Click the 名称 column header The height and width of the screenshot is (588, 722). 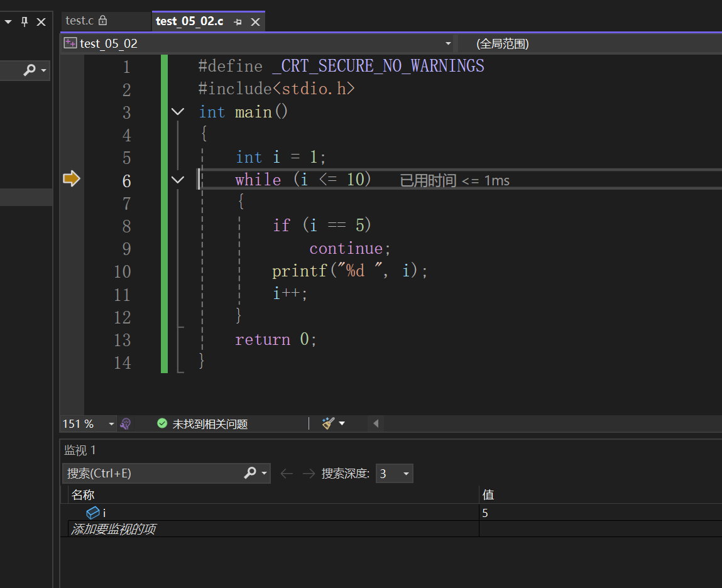83,494
